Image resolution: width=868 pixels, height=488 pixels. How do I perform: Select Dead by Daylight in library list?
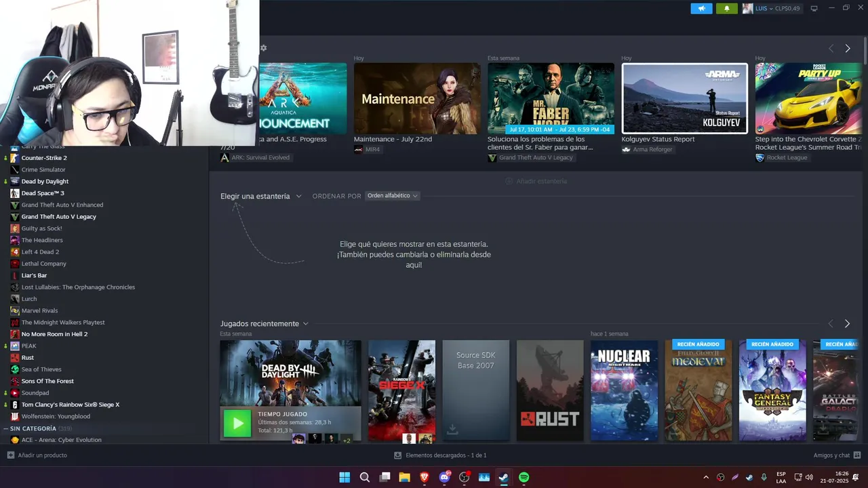[45, 182]
